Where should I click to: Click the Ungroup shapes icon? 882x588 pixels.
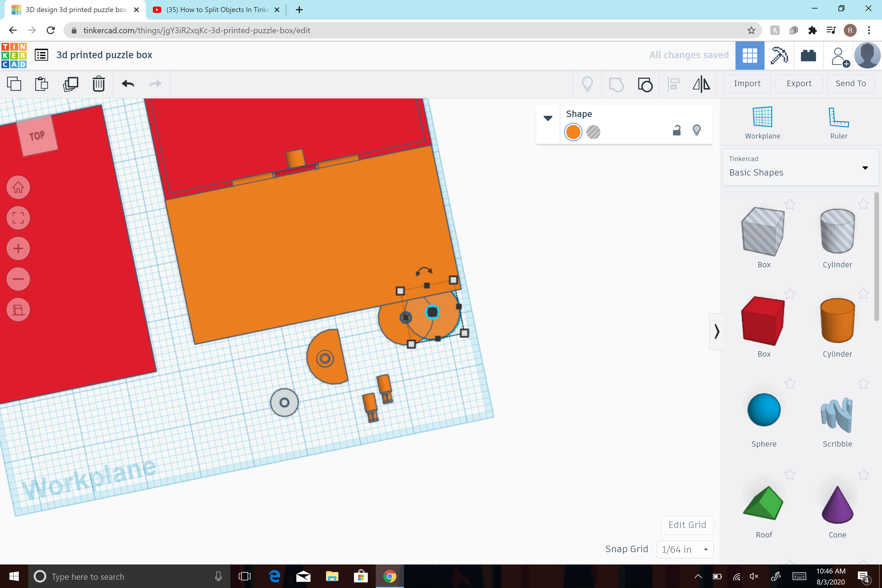coord(645,84)
